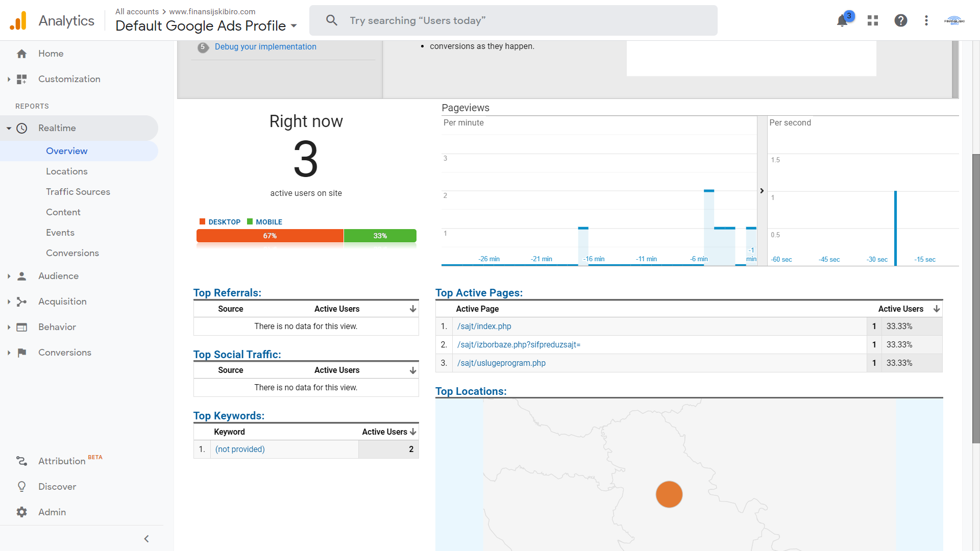Open Admin settings via gear icon

[x=22, y=512]
